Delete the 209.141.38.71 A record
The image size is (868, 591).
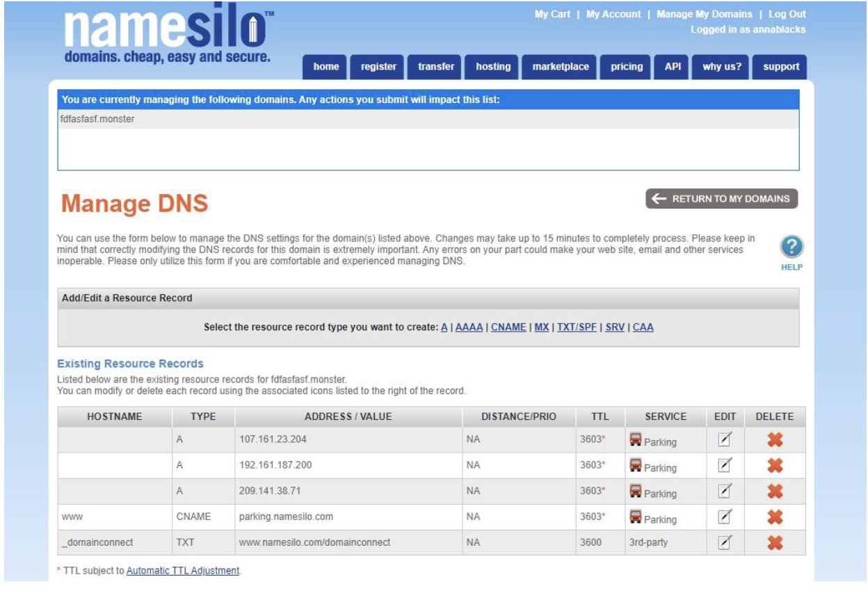pyautogui.click(x=774, y=492)
